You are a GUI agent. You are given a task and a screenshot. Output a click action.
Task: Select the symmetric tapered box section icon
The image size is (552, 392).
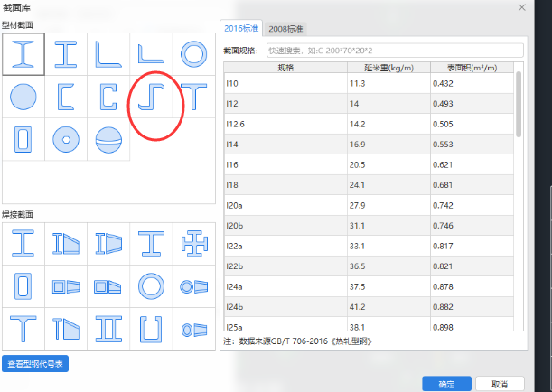(x=66, y=286)
